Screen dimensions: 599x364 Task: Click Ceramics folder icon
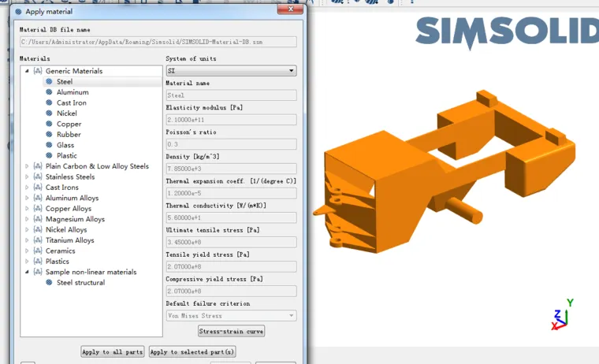pos(38,251)
